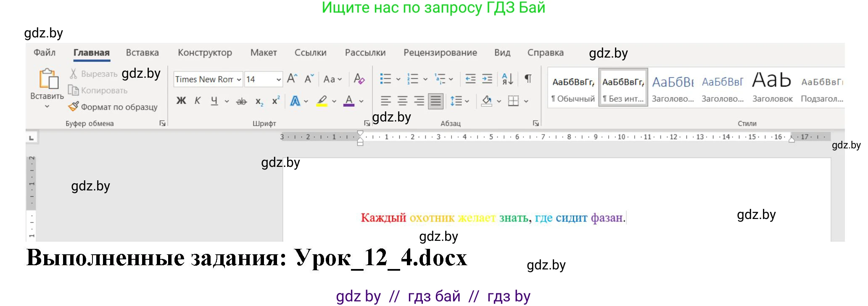Open Справка tab
The image size is (868, 306).
(546, 53)
